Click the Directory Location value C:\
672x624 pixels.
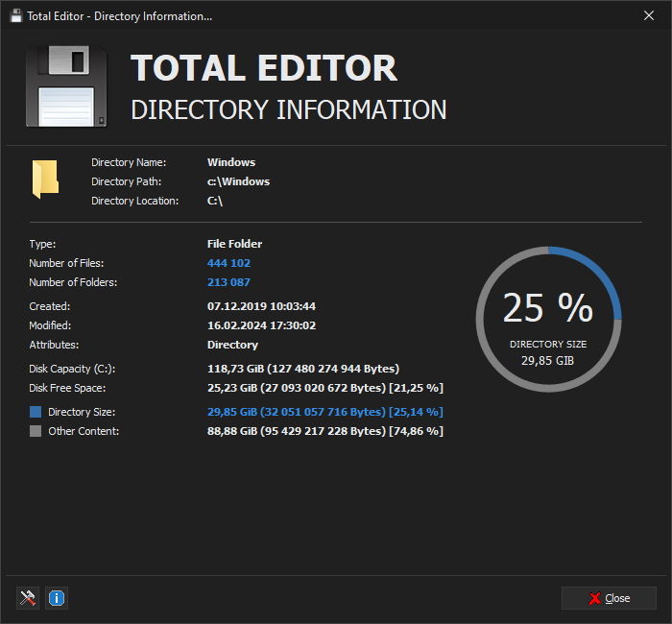tap(215, 201)
